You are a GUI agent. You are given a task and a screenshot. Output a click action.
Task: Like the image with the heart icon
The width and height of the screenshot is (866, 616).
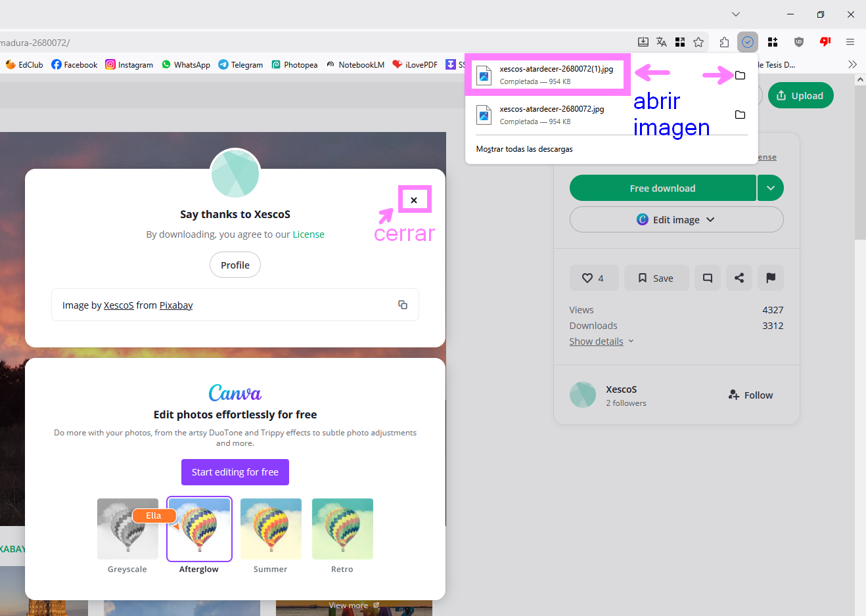(x=593, y=278)
